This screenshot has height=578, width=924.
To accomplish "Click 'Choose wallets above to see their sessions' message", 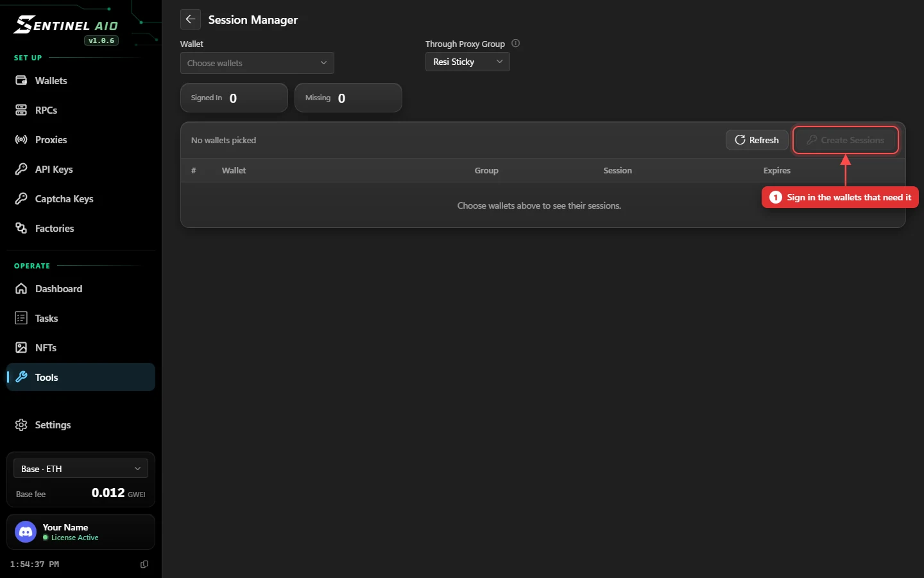I will tap(539, 206).
